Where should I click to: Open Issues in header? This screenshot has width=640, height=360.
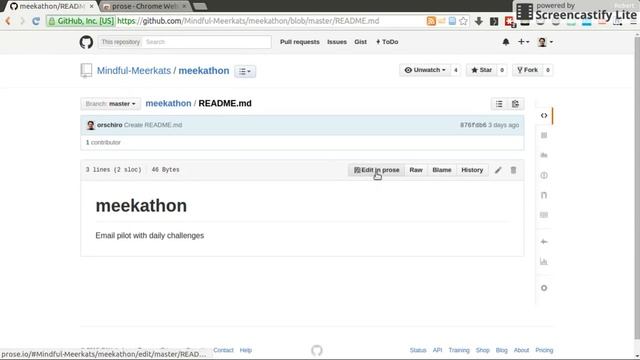click(x=337, y=42)
